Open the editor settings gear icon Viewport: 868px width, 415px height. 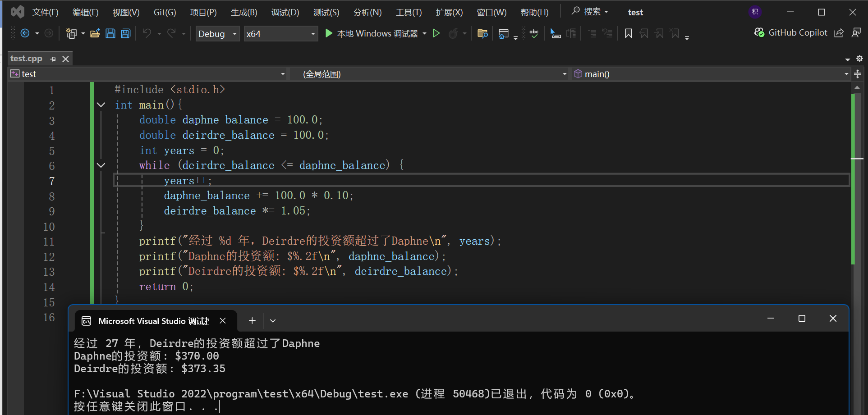(x=859, y=59)
